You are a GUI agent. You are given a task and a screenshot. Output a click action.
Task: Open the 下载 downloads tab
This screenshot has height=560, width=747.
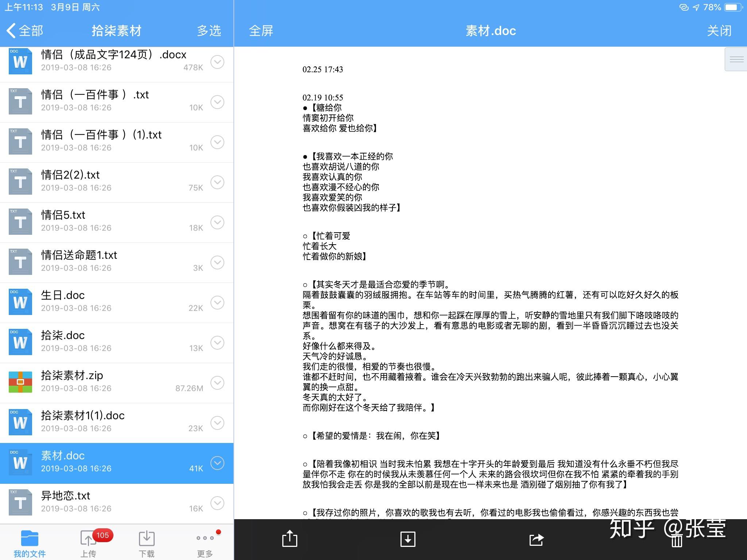(147, 544)
